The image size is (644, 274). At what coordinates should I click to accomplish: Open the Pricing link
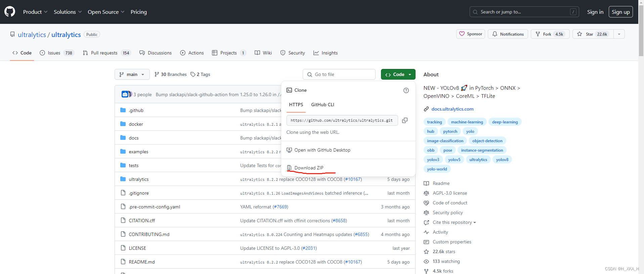point(139,12)
